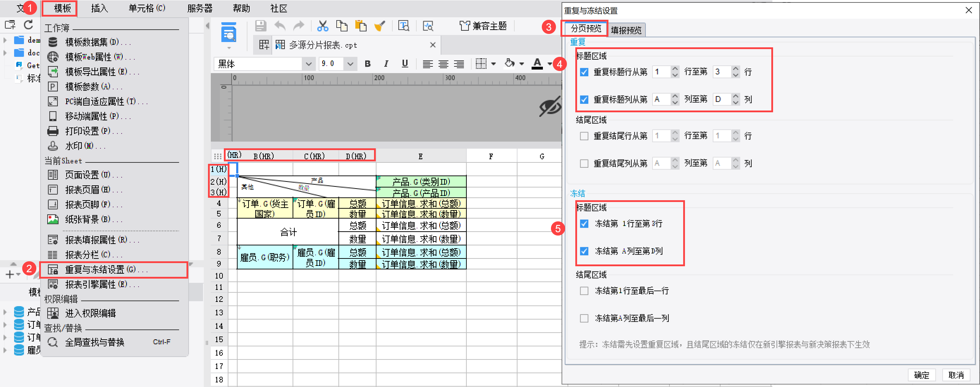
Task: Toggle Underline text formatting
Action: click(405, 64)
